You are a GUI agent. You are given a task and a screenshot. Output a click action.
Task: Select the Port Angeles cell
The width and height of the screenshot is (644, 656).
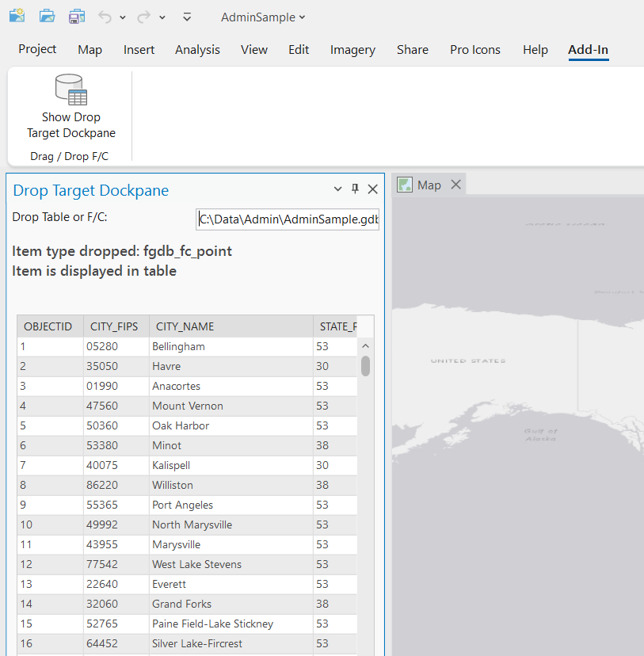pyautogui.click(x=231, y=505)
